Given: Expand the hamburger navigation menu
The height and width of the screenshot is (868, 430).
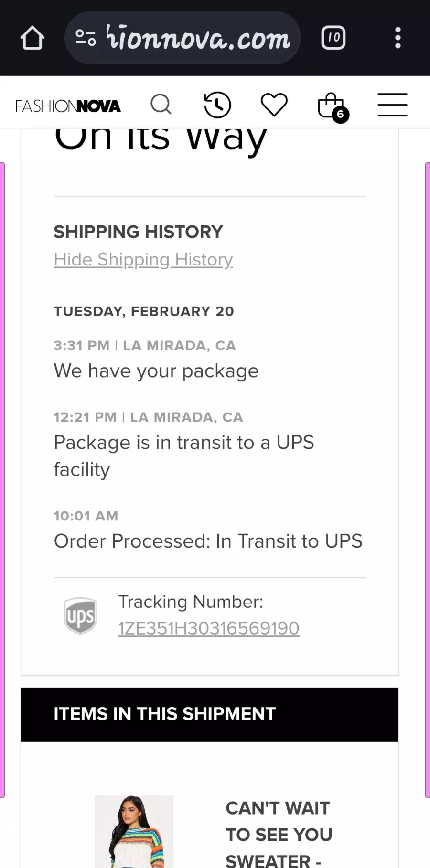Looking at the screenshot, I should [x=393, y=105].
